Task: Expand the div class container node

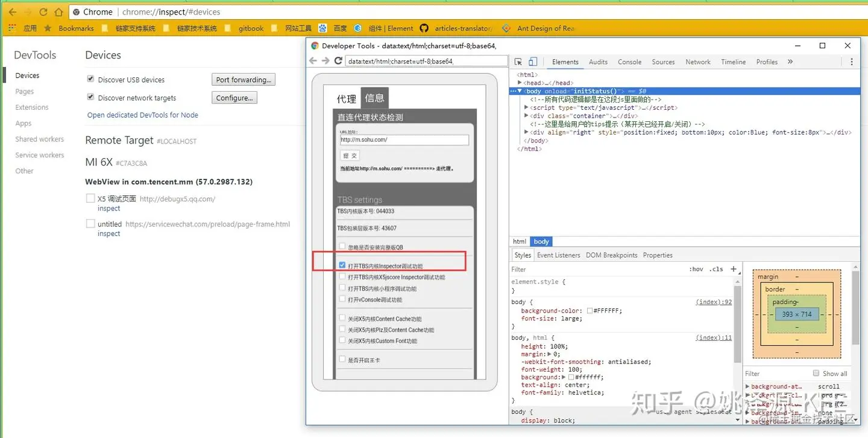Action: 526,116
